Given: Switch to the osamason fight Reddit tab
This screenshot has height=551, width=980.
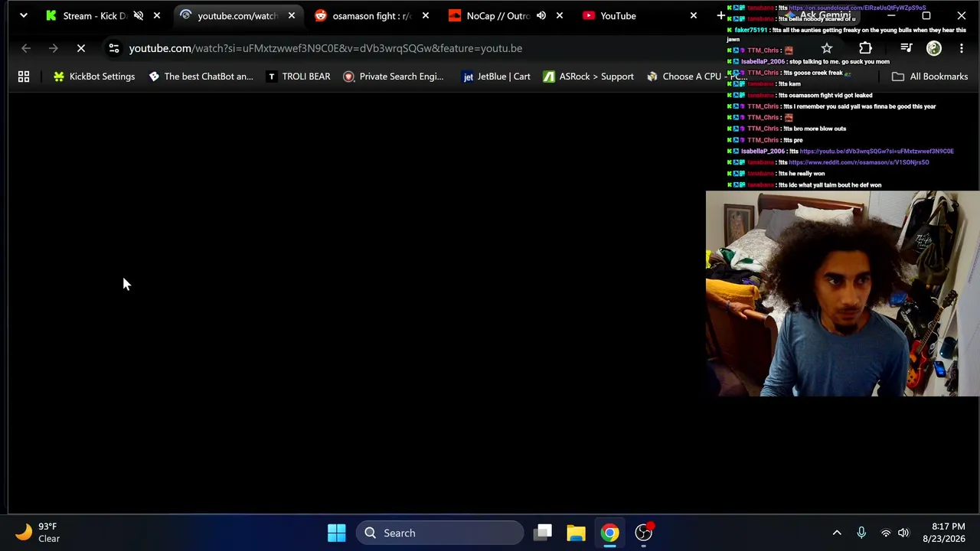Looking at the screenshot, I should (371, 15).
